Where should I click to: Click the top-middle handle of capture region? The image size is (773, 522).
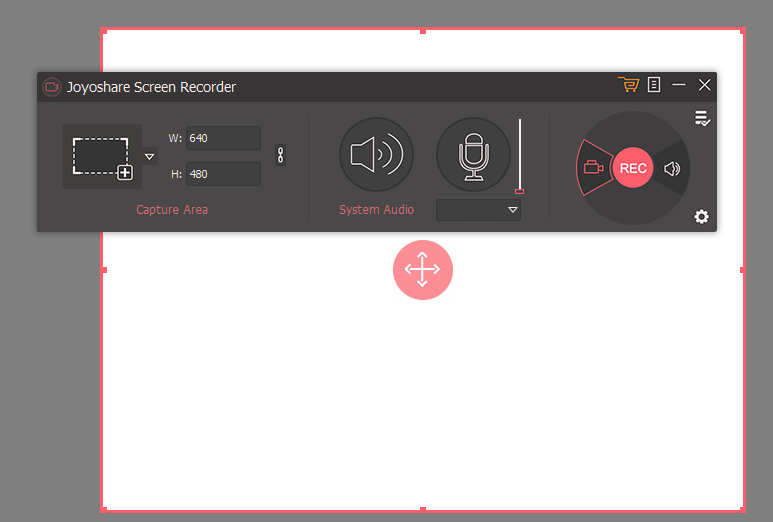[x=423, y=31]
